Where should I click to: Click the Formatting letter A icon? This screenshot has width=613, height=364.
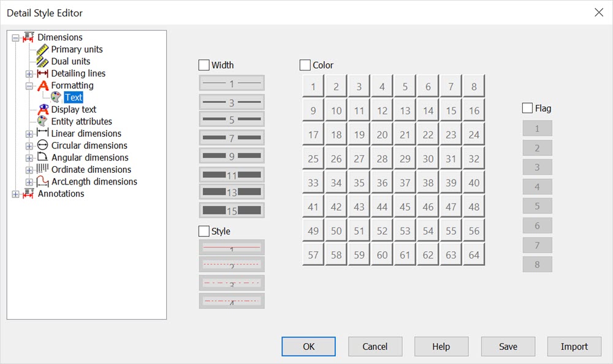[42, 86]
